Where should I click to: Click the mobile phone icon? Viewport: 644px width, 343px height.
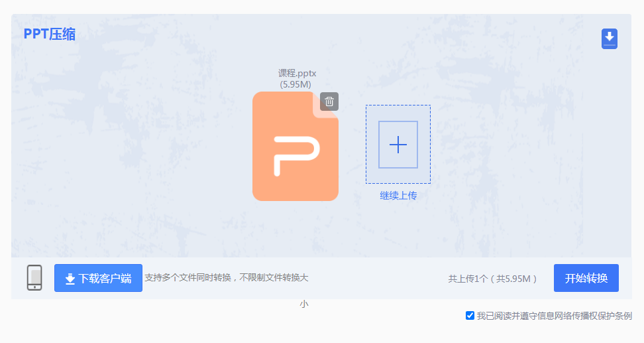34,278
